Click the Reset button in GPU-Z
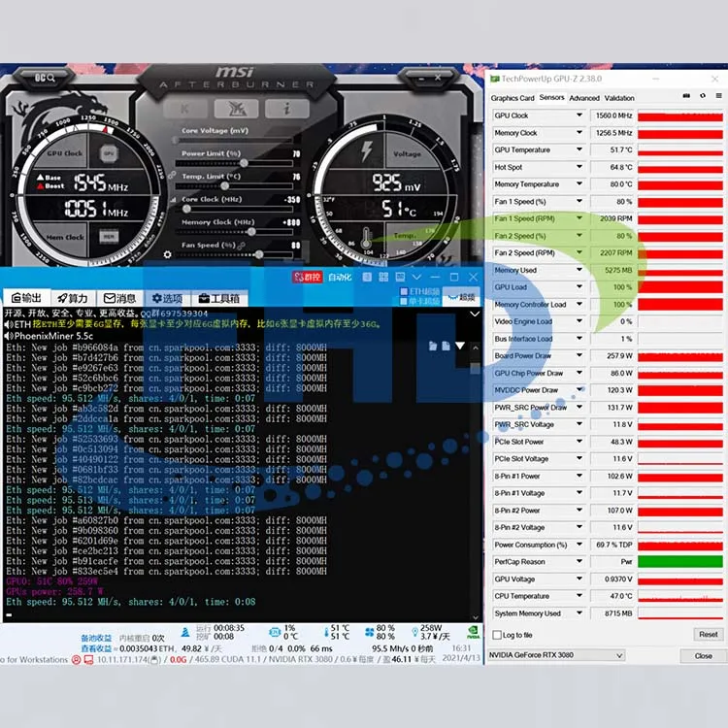This screenshot has width=728, height=728. 708,634
